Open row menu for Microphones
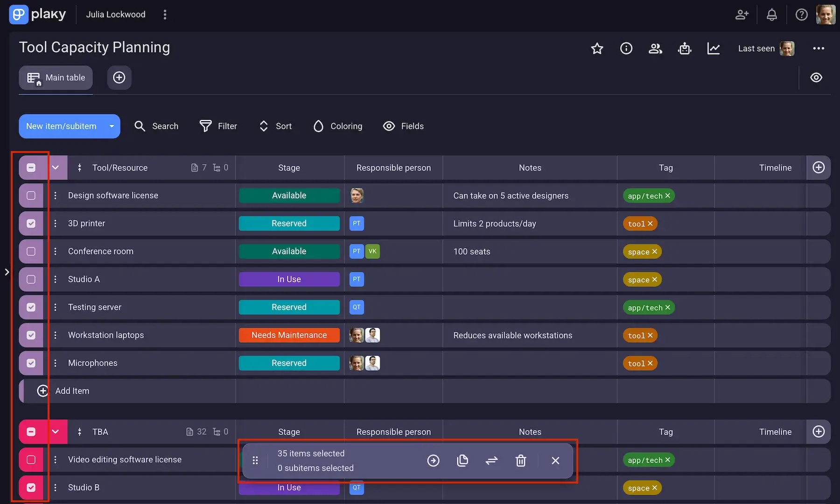This screenshot has width=840, height=504. (55, 363)
